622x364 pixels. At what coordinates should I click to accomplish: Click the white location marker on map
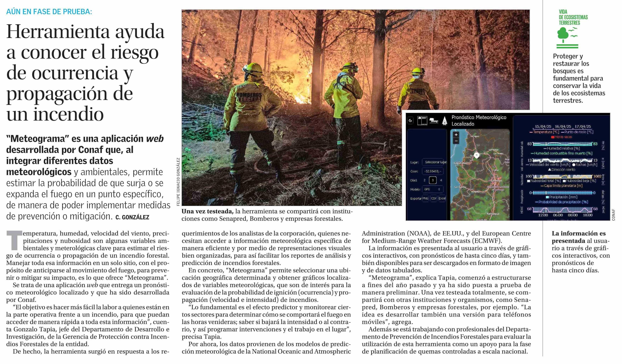pyautogui.click(x=477, y=155)
